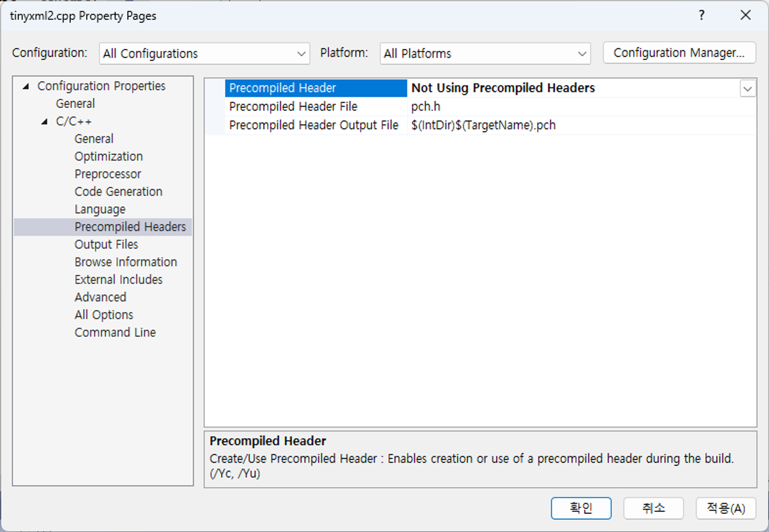The image size is (769, 532).
Task: Select External Includes in tree
Action: coord(118,279)
